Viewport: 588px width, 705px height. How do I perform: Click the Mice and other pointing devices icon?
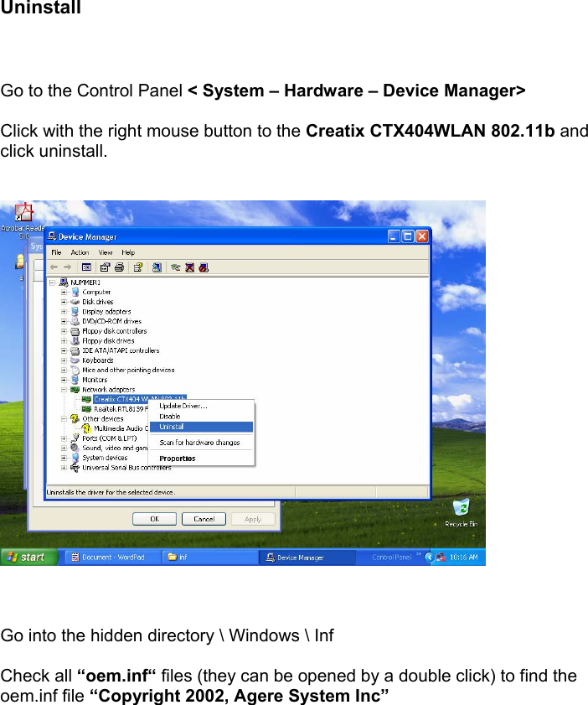pyautogui.click(x=75, y=370)
